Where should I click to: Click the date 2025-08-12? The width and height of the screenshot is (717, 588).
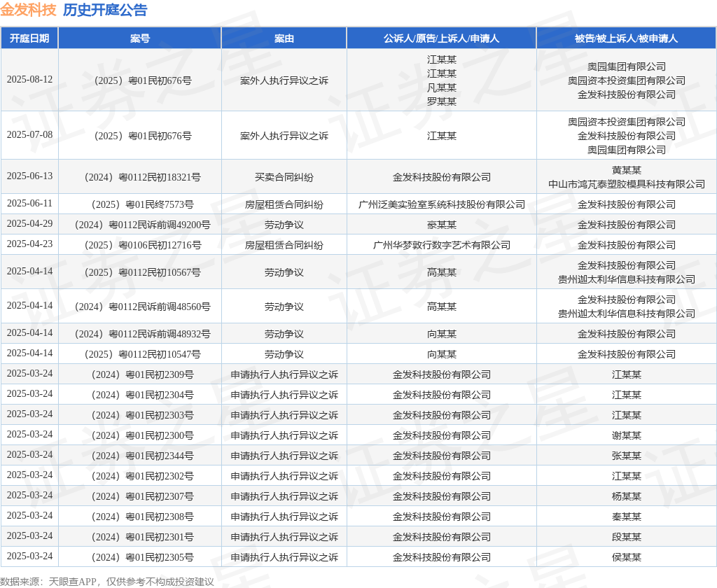point(29,80)
